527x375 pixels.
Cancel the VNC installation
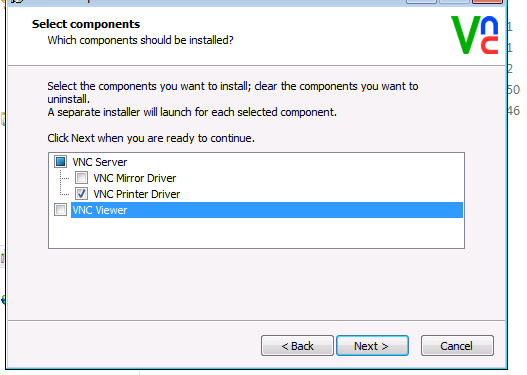click(457, 345)
